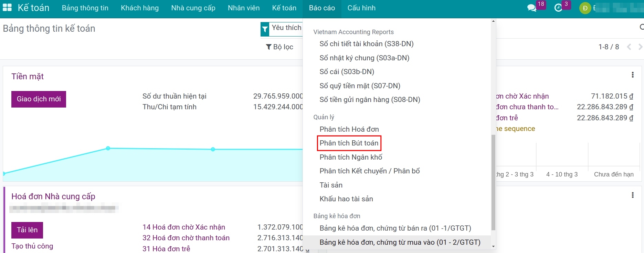The width and height of the screenshot is (644, 253).
Task: Open the Tài sản report
Action: (331, 185)
